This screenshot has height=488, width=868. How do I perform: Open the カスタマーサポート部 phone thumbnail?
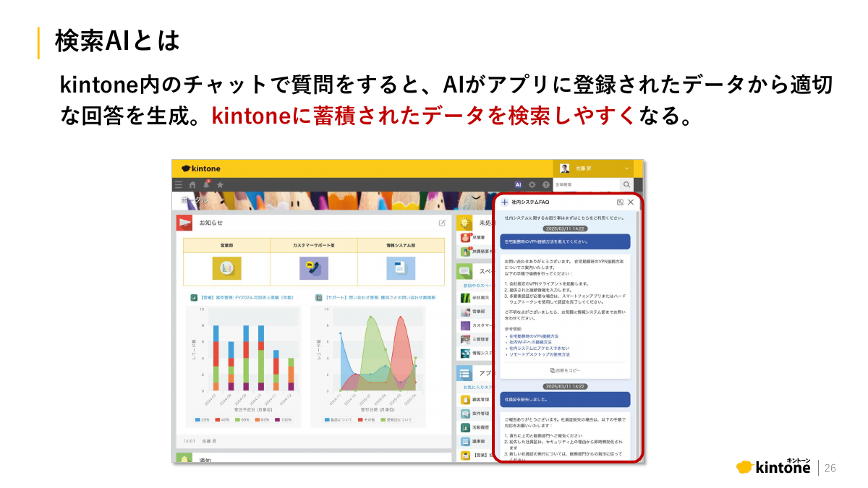pyautogui.click(x=313, y=267)
